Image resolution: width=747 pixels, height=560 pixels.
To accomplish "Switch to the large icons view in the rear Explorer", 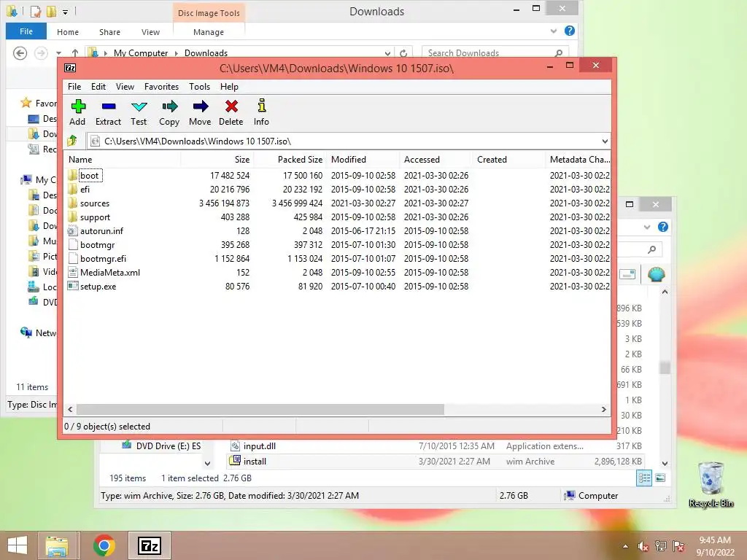I will pos(660,478).
